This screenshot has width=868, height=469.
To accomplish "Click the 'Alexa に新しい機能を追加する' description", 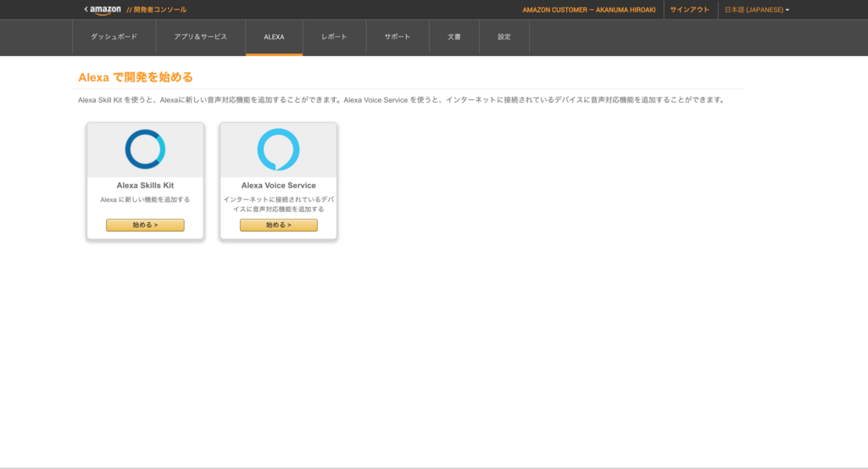I will pos(145,199).
